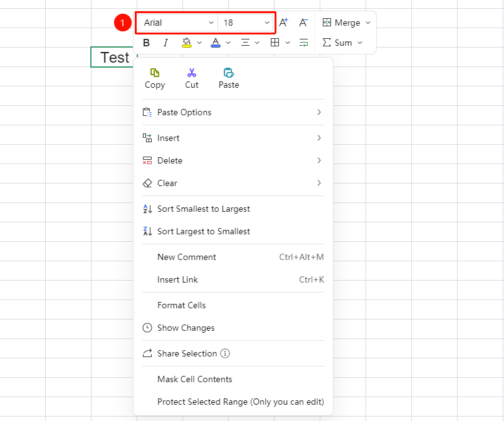Select Insert Link from the menu
This screenshot has width=504, height=421.
[x=233, y=279]
